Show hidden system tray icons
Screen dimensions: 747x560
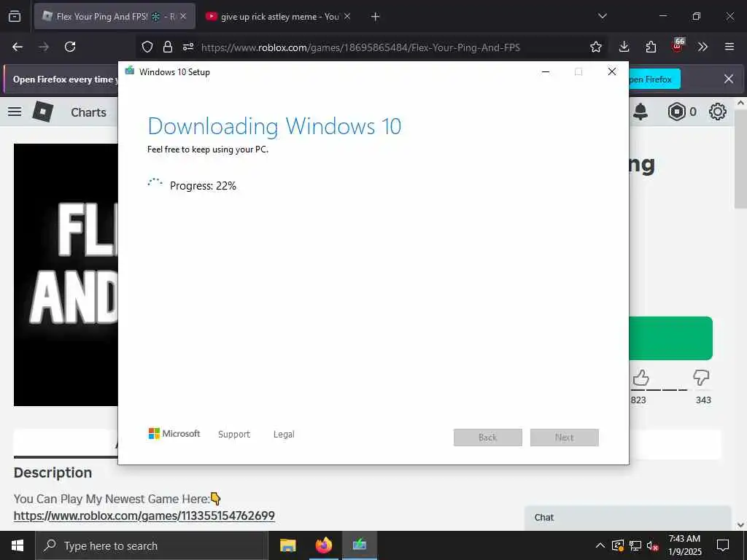coord(600,545)
